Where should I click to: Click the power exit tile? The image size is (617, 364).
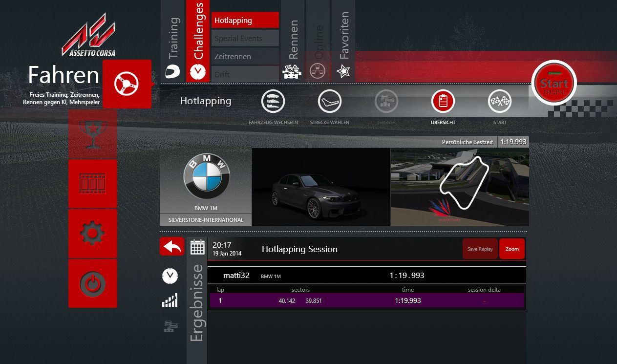pos(93,283)
